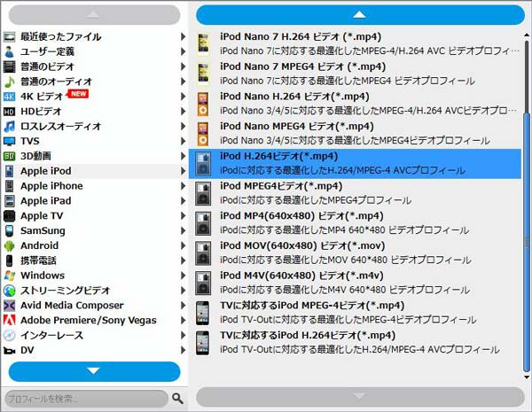Viewport: 532px width, 412px height.
Task: Click the ユーザー定義 user icon
Action: 9,51
